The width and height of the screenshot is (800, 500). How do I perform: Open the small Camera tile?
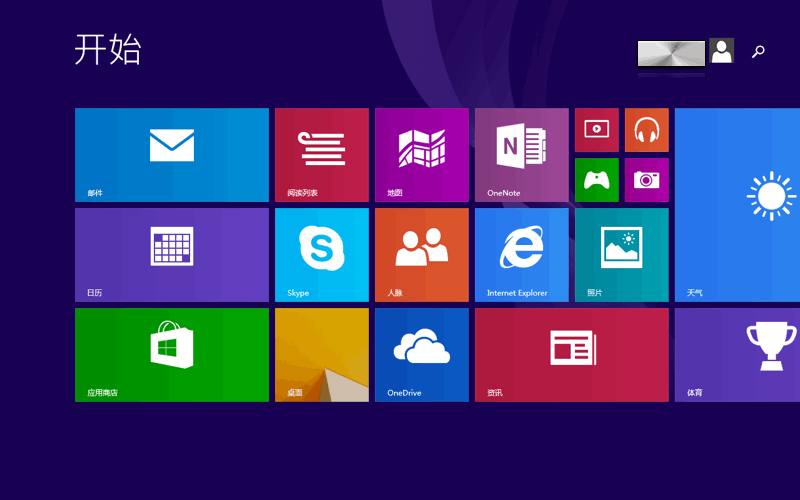click(x=647, y=180)
